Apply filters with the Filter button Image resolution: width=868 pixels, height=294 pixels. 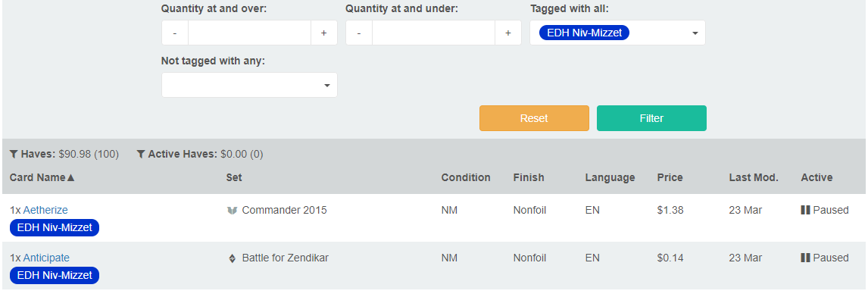pos(651,118)
